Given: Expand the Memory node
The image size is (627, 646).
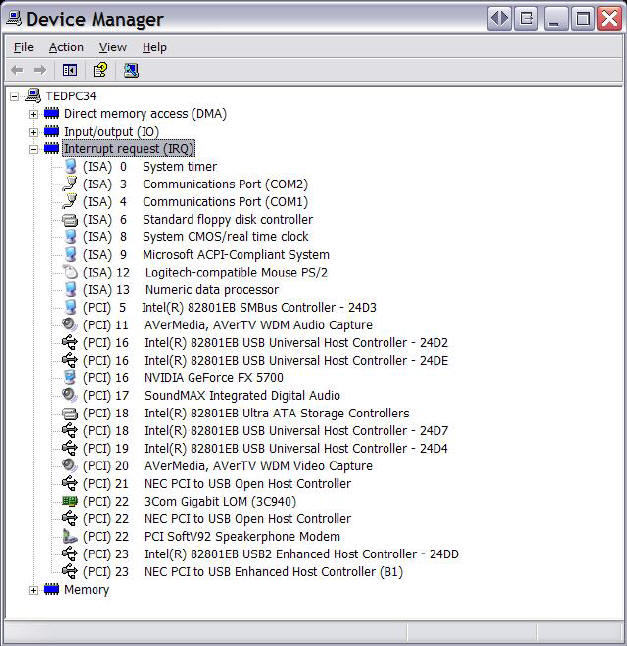Looking at the screenshot, I should point(33,590).
